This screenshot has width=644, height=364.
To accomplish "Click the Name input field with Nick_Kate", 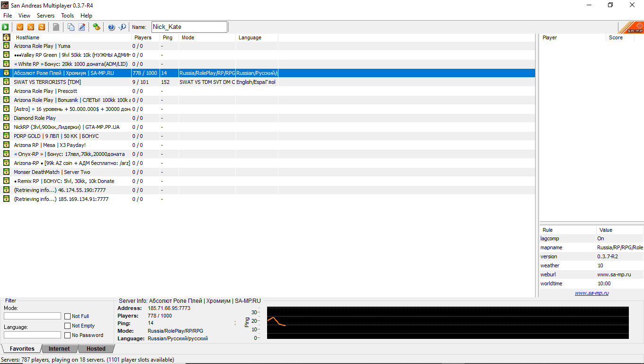I will coord(189,27).
